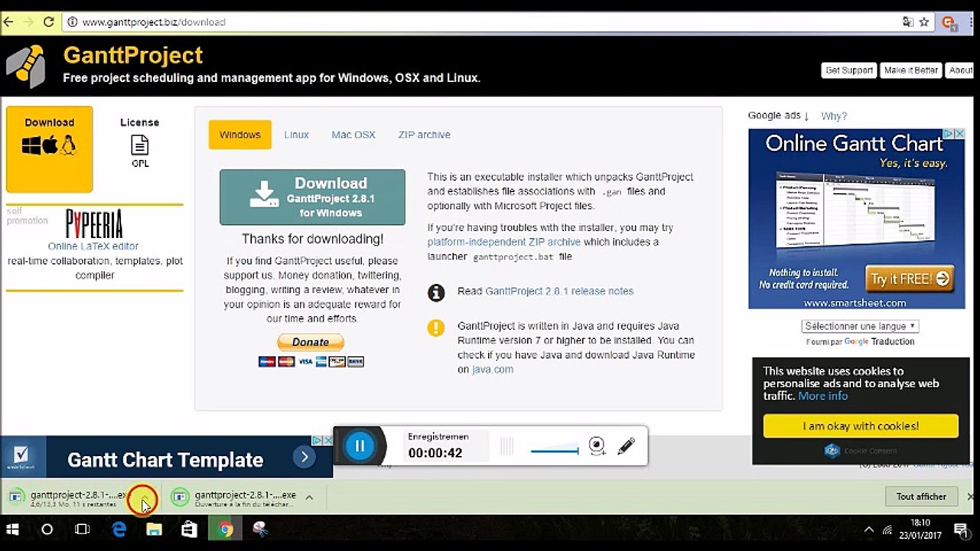Pause the screen recording
Image resolution: width=980 pixels, height=551 pixels.
coord(360,446)
